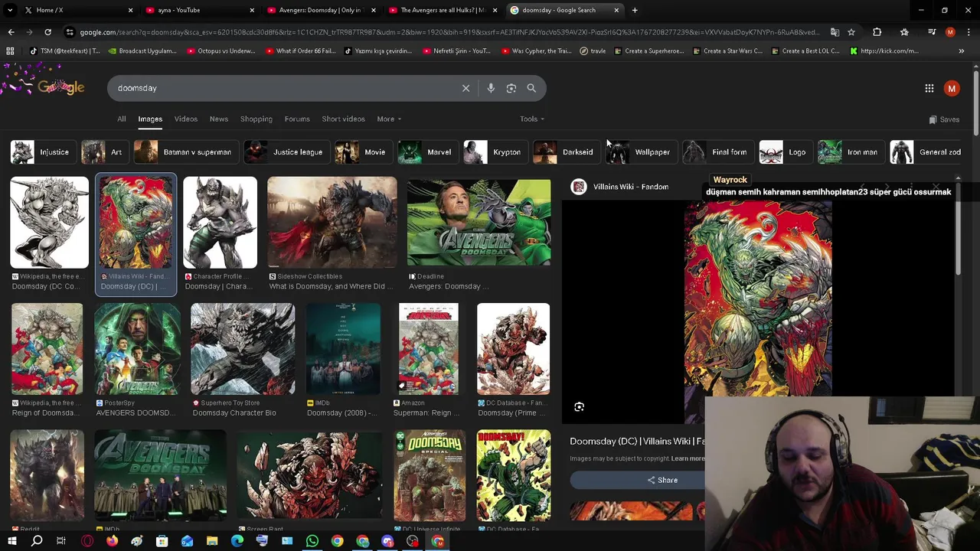Open a new browser tab

pyautogui.click(x=635, y=10)
